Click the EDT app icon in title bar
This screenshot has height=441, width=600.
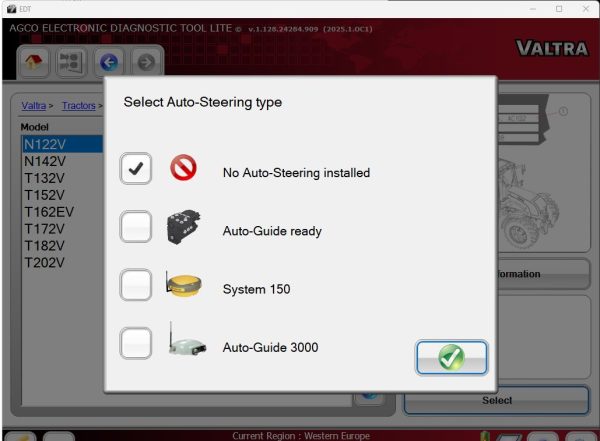[x=11, y=9]
